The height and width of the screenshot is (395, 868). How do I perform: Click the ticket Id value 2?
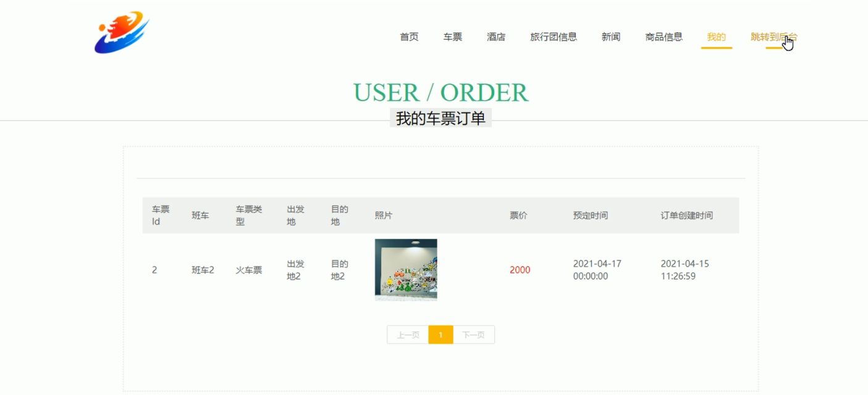[x=154, y=270]
